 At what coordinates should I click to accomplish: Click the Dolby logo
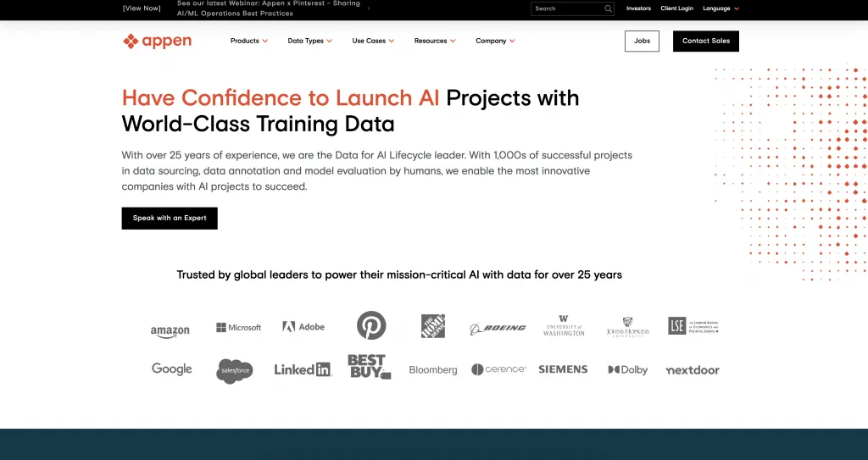click(628, 369)
